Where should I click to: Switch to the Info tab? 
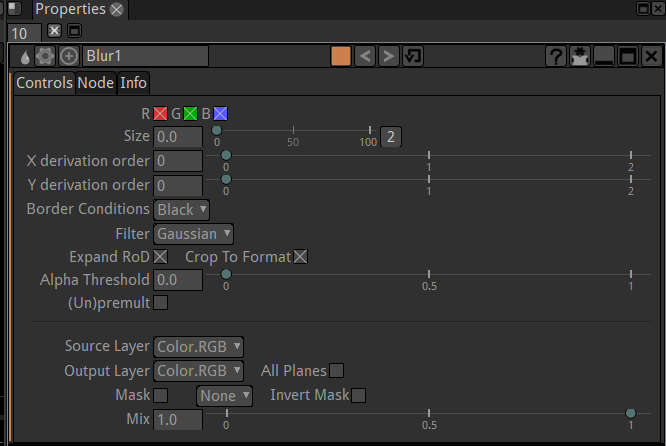coord(134,83)
